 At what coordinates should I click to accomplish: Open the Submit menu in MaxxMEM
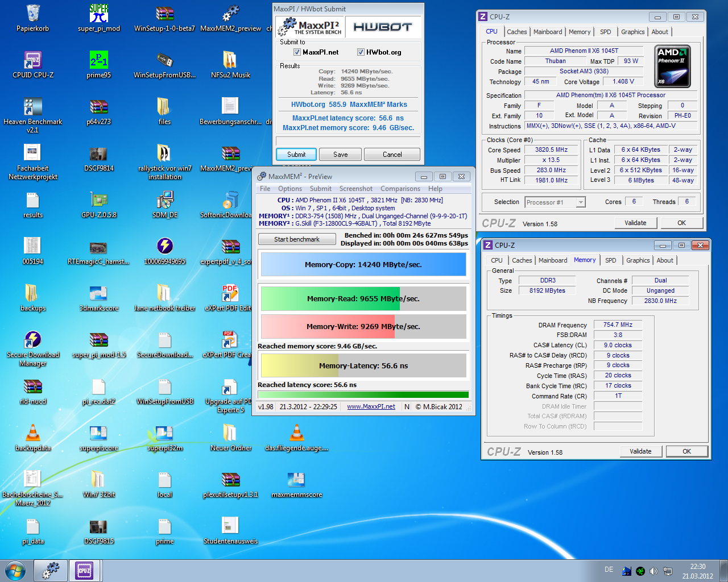tap(321, 189)
